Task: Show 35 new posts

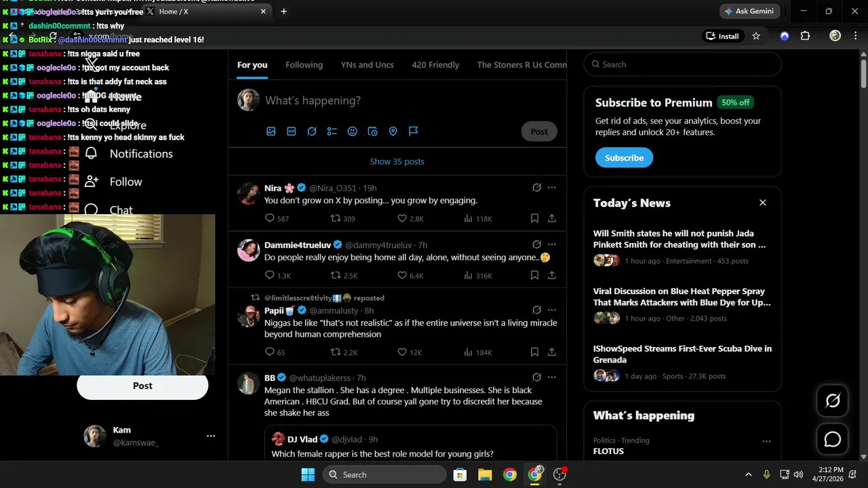Action: tap(397, 161)
